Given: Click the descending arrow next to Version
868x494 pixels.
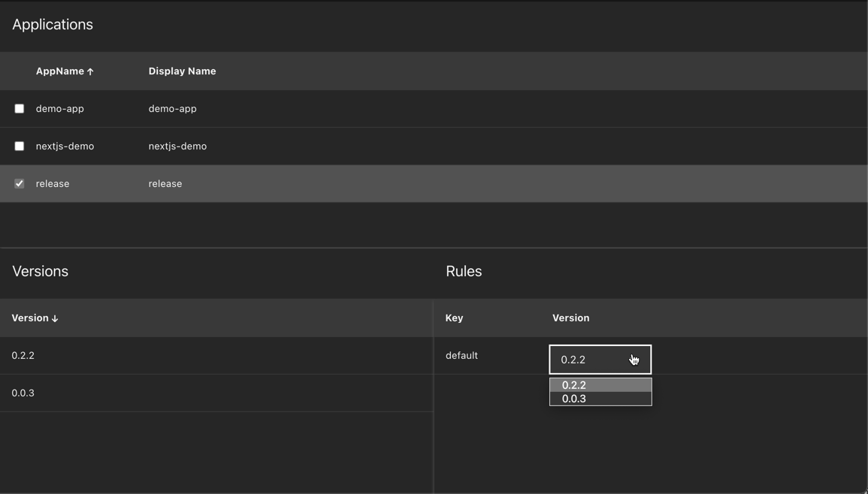Looking at the screenshot, I should pyautogui.click(x=56, y=318).
